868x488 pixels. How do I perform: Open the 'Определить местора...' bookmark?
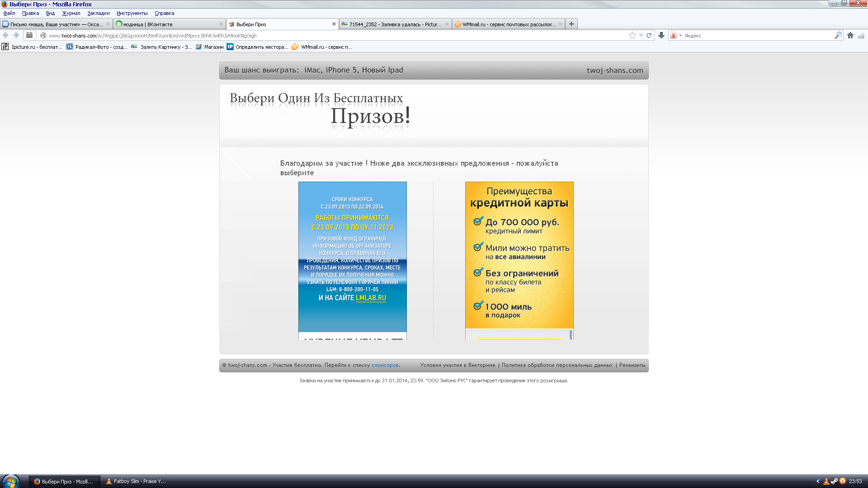pos(258,47)
